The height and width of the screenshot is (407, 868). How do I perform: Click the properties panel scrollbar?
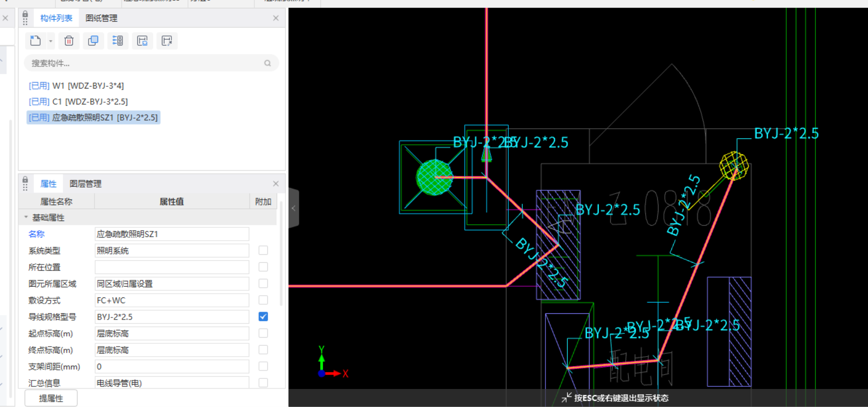[x=281, y=253]
